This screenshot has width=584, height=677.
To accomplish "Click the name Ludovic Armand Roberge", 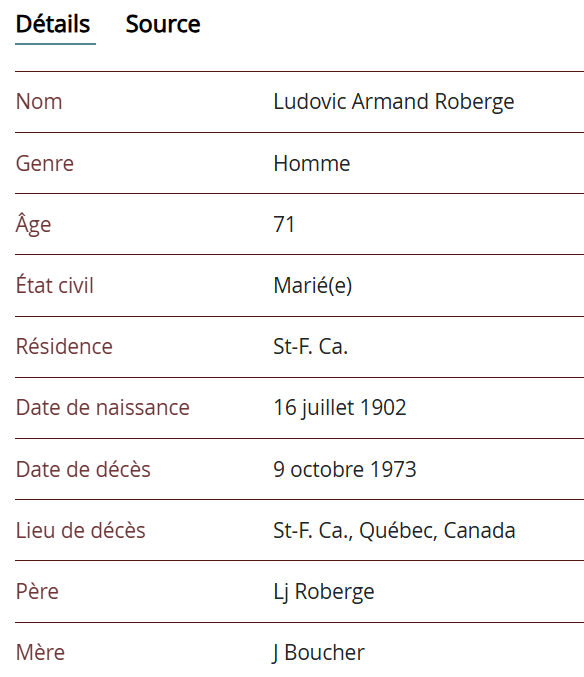I will [x=394, y=102].
